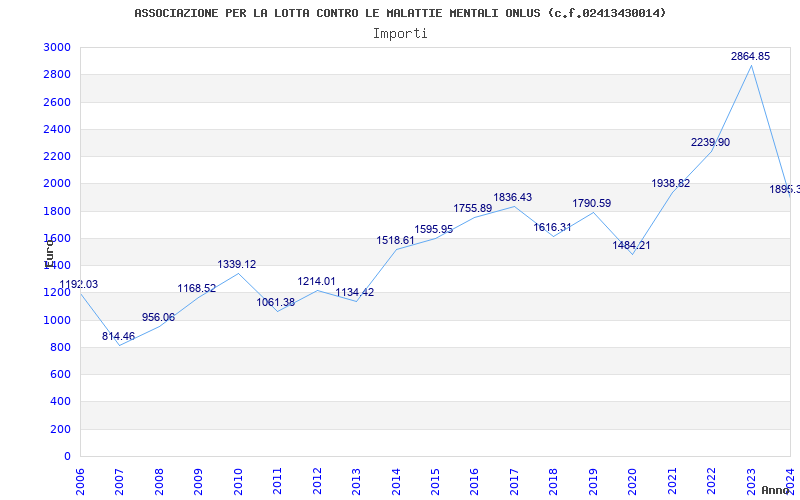
Task: Click the 1518.61 value label
Action: [395, 241]
